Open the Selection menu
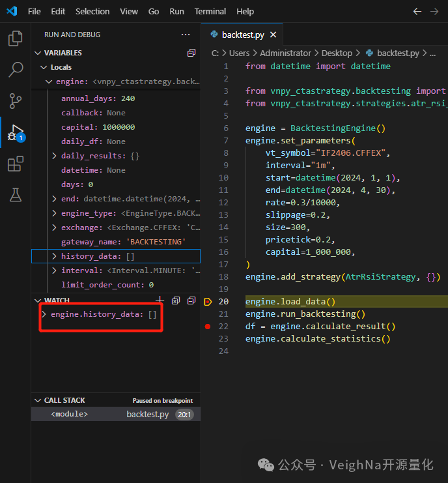Viewport: 448px width, 483px height. coord(92,11)
